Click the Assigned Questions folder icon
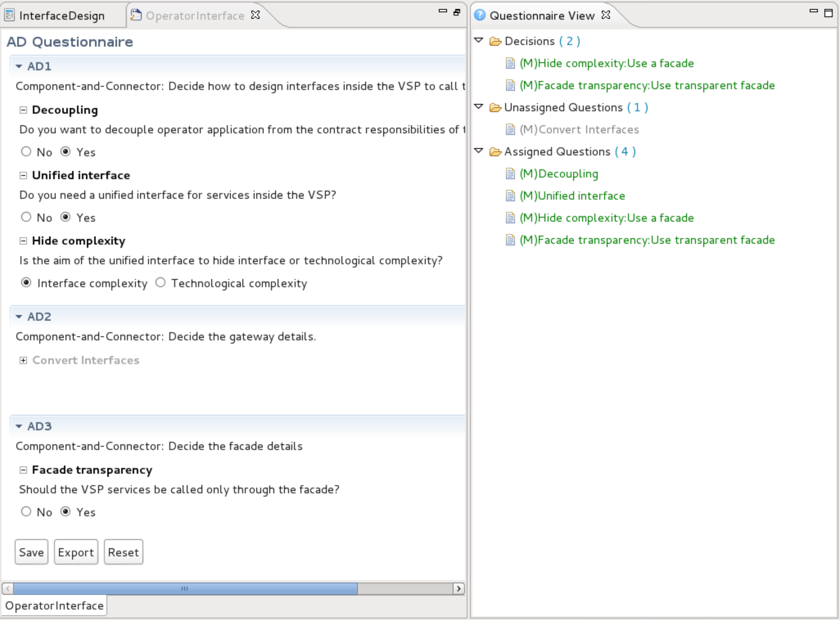This screenshot has height=620, width=840. [x=495, y=152]
